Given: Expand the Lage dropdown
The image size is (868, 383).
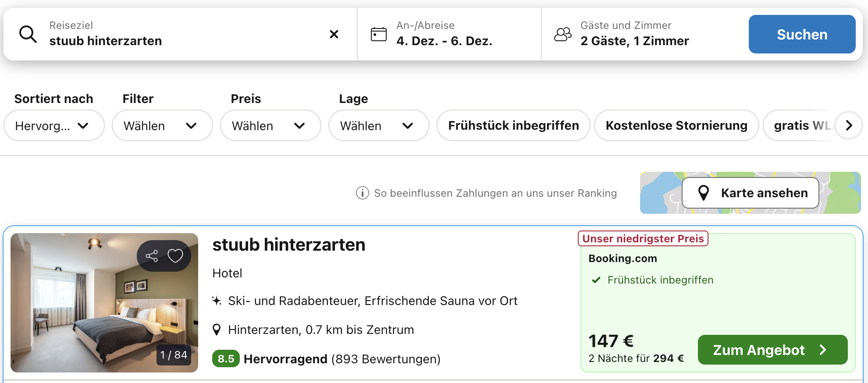Looking at the screenshot, I should (x=379, y=126).
